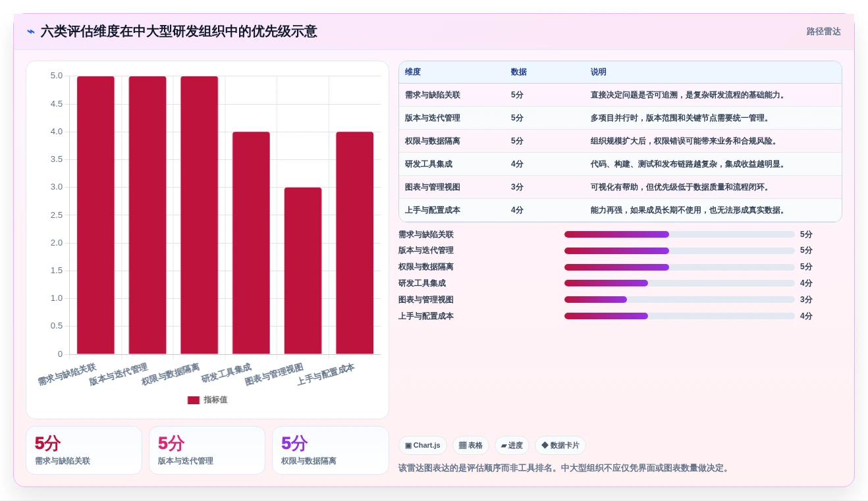Click description starting with 能力再强
This screenshot has height=501, width=868.
pyautogui.click(x=689, y=210)
